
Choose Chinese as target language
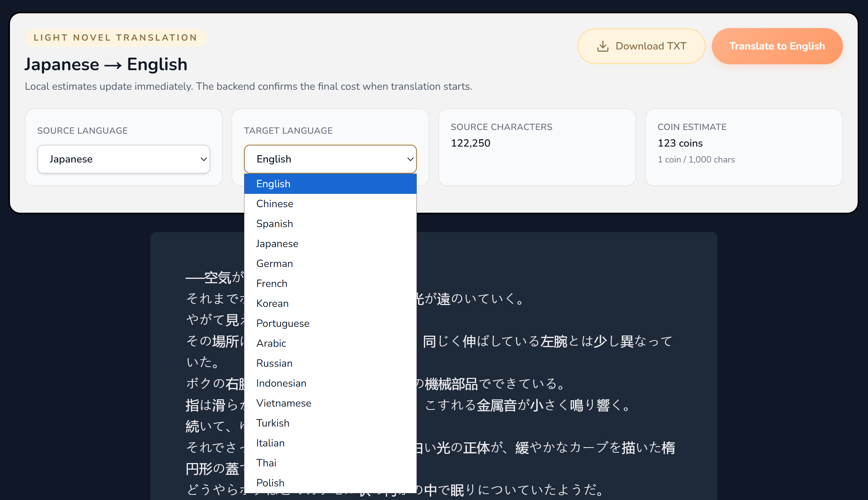pyautogui.click(x=330, y=204)
